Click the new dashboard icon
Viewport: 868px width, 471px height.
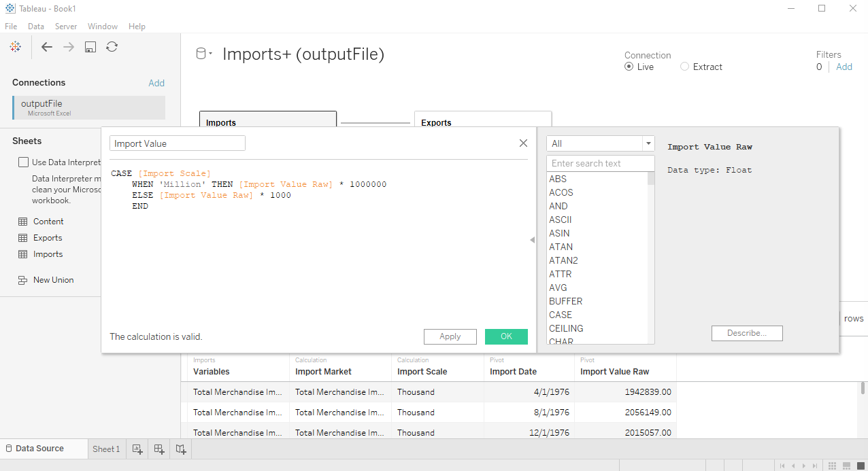(x=159, y=449)
